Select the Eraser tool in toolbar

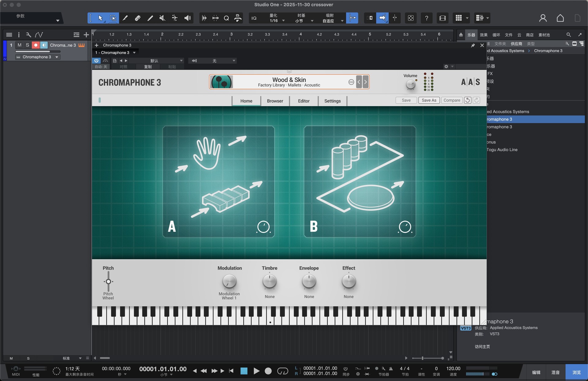pos(138,18)
